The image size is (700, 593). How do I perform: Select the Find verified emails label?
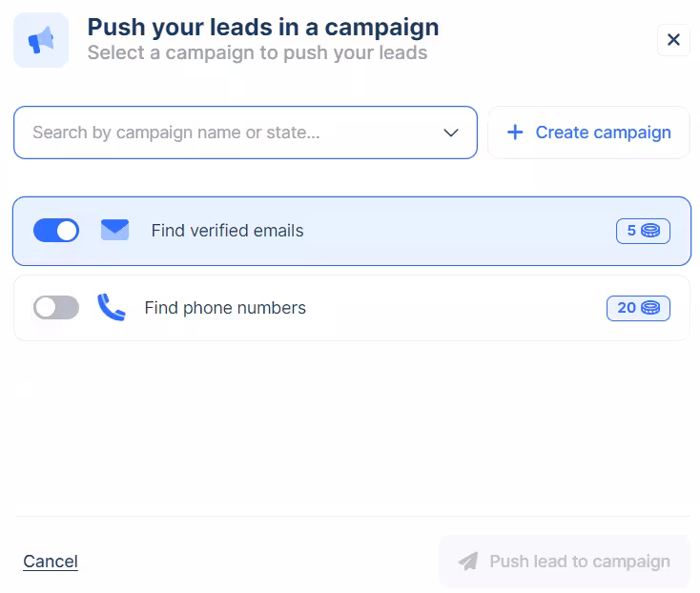click(x=227, y=231)
